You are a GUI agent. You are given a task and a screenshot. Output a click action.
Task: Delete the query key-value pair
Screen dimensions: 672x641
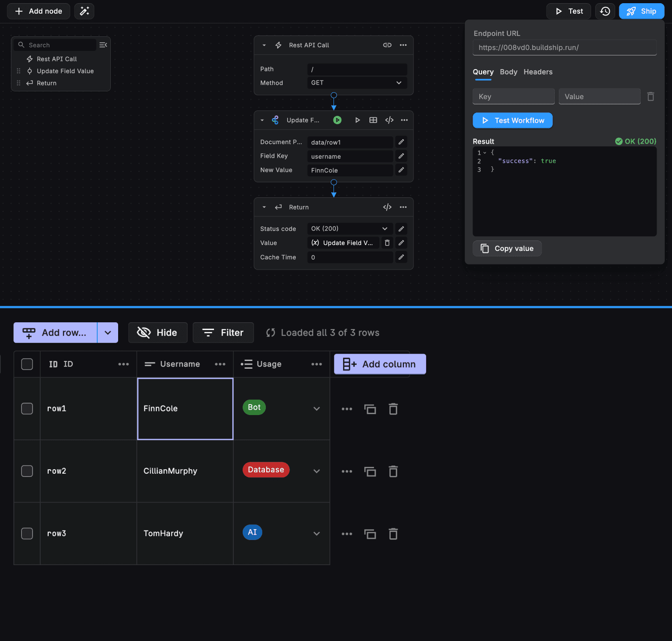pos(651,96)
